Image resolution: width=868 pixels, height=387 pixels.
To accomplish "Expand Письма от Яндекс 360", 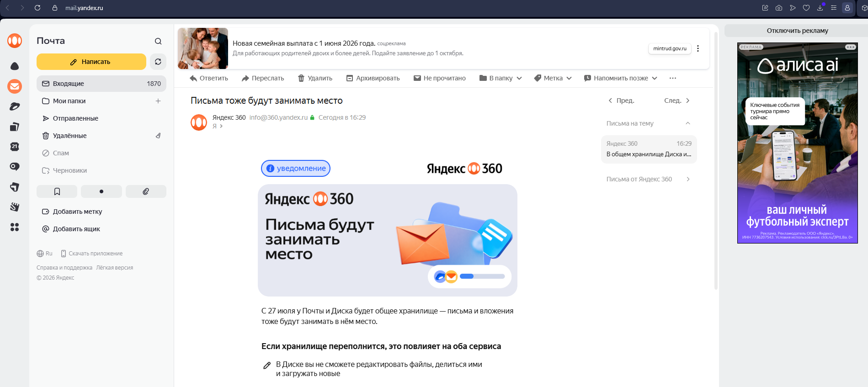I will point(649,179).
